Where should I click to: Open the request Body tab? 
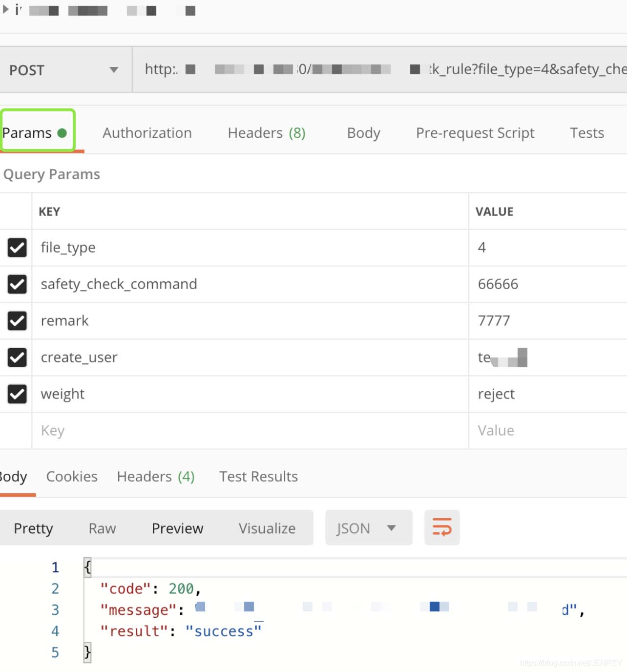363,133
